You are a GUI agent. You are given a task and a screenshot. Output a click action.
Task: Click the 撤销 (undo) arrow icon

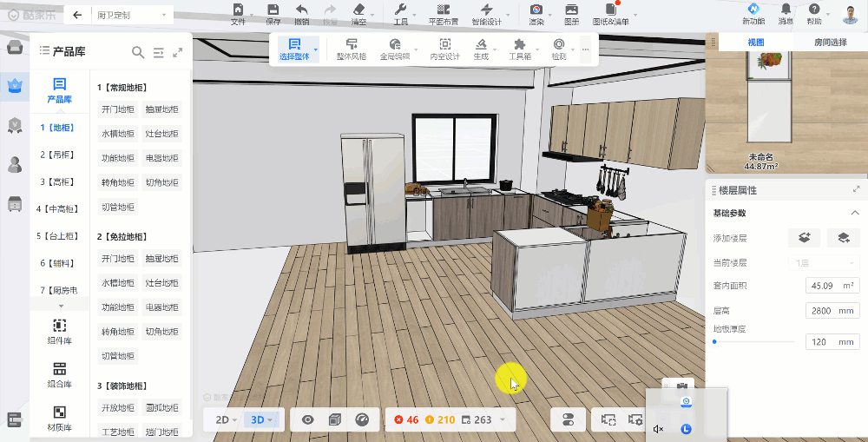pyautogui.click(x=301, y=10)
